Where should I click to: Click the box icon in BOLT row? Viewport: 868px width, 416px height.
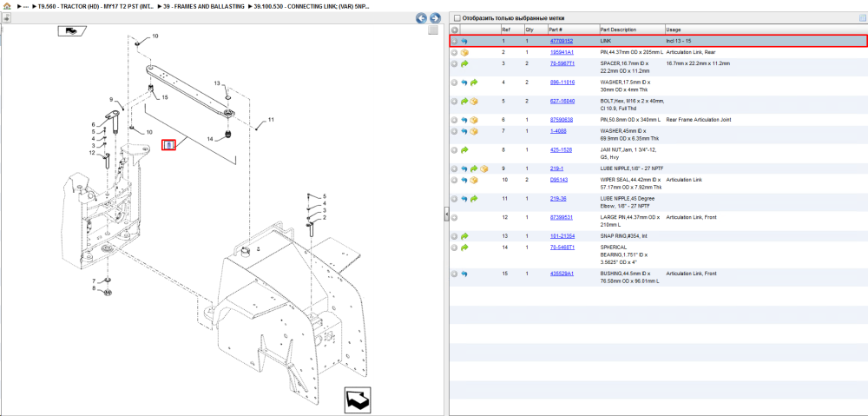click(474, 102)
